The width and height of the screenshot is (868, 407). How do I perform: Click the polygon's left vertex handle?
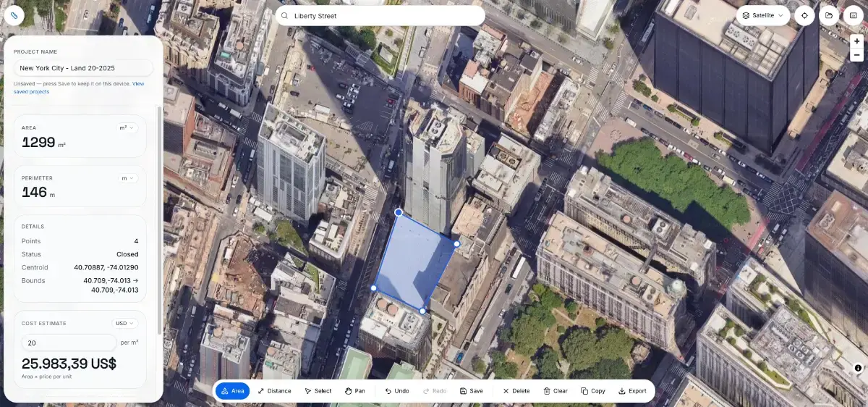coord(373,288)
